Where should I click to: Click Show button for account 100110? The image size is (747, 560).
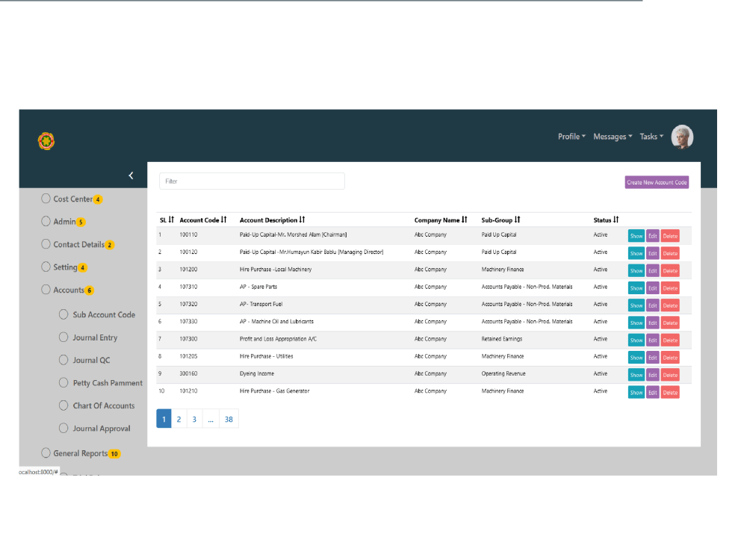click(x=636, y=236)
